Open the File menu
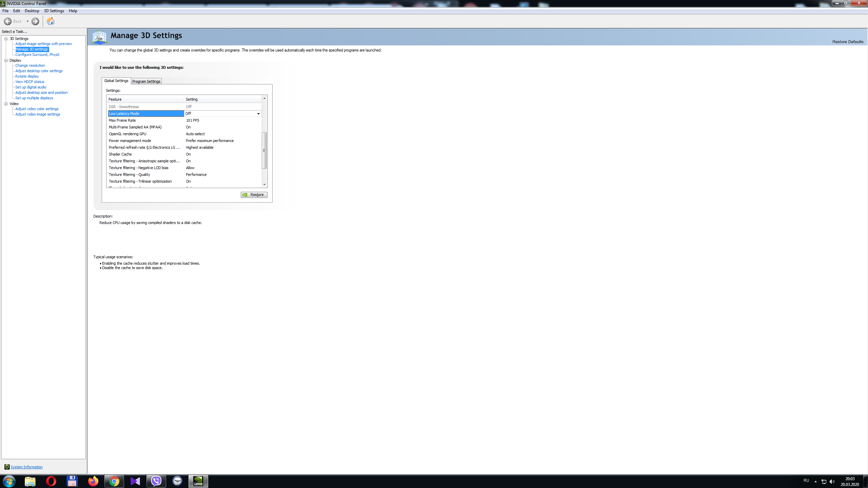 (x=5, y=11)
